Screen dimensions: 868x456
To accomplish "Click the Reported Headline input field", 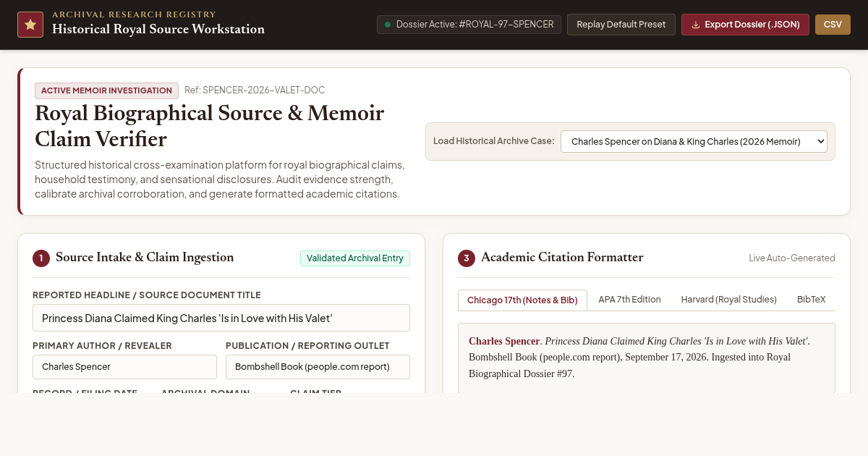I will (221, 318).
